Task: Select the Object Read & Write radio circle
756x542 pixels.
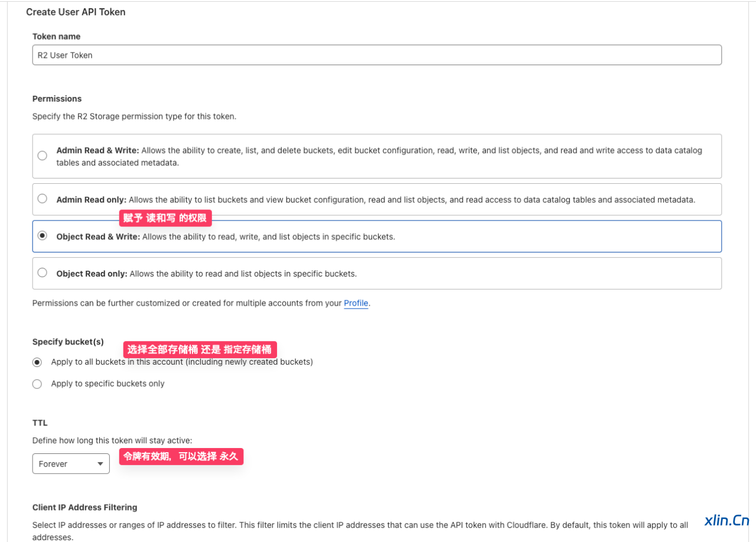Action: pyautogui.click(x=42, y=235)
